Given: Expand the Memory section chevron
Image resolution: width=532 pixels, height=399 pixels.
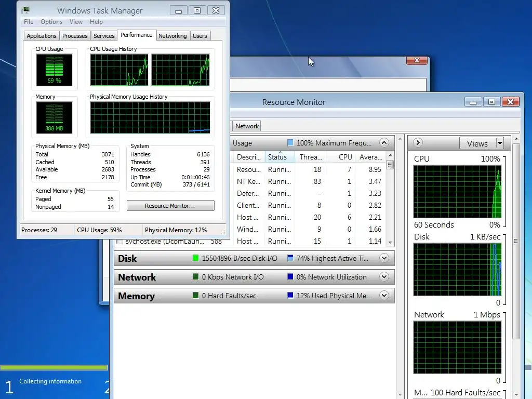Looking at the screenshot, I should click(384, 296).
